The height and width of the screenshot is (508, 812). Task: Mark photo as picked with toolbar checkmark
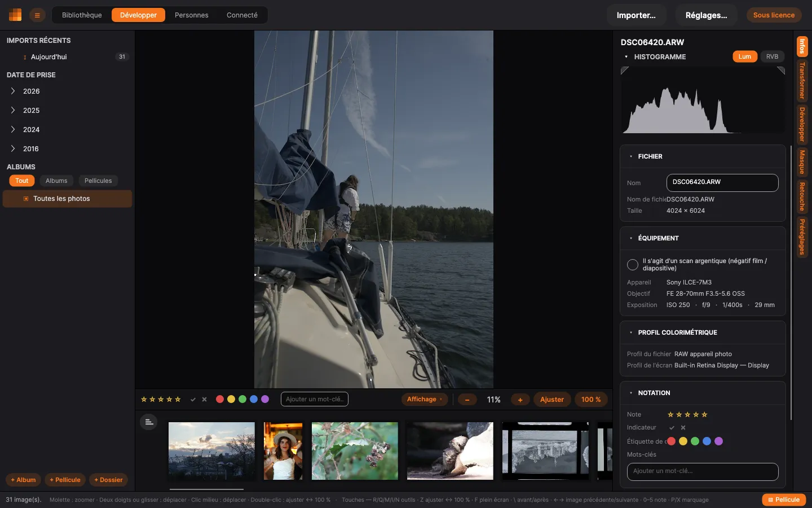pos(193,399)
